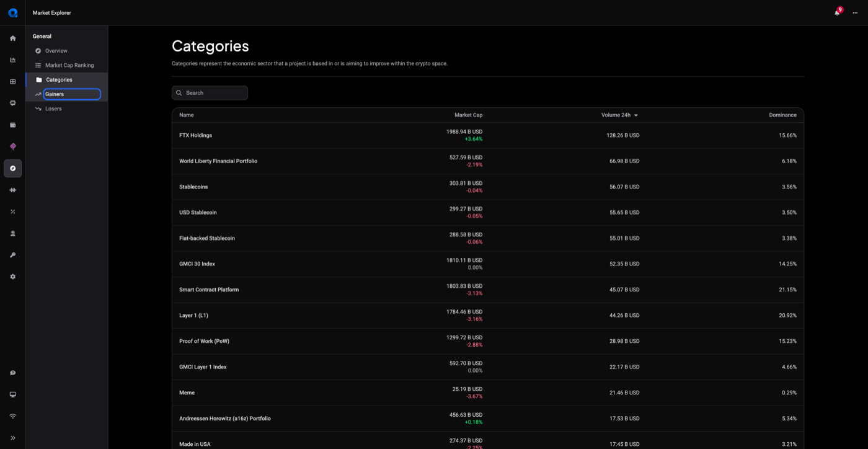Open the Losers menu item
The width and height of the screenshot is (868, 449).
[66, 109]
